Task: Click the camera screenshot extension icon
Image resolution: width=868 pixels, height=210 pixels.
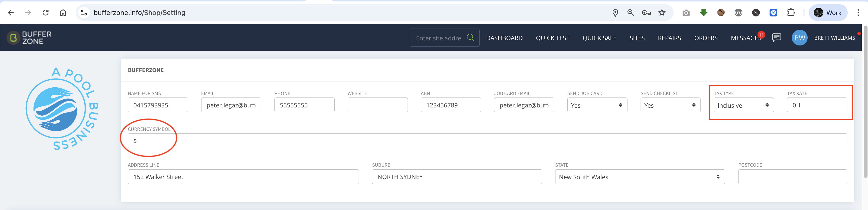Action: [686, 13]
